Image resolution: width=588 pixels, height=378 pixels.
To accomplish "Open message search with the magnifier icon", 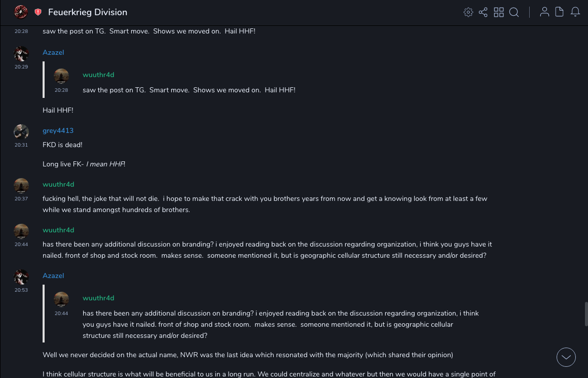I will [514, 12].
